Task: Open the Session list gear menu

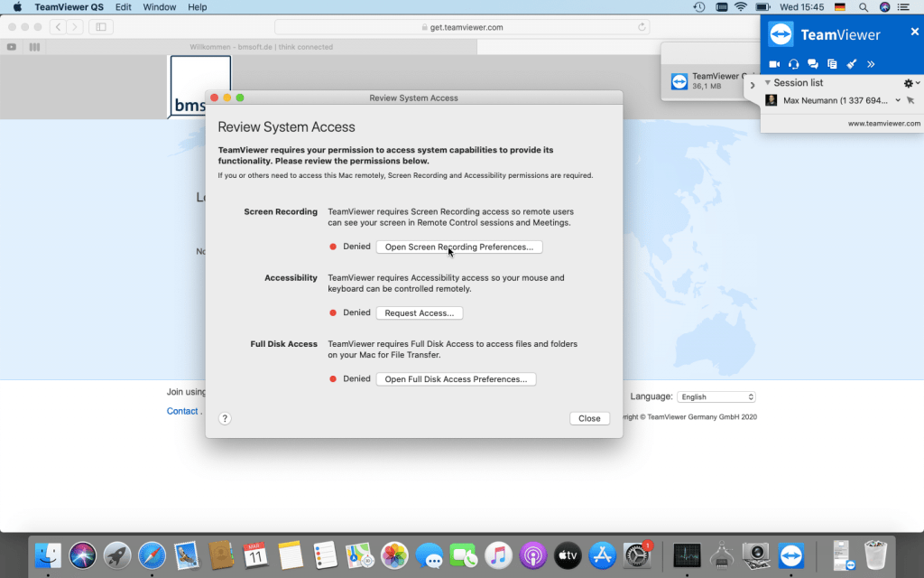Action: (911, 83)
